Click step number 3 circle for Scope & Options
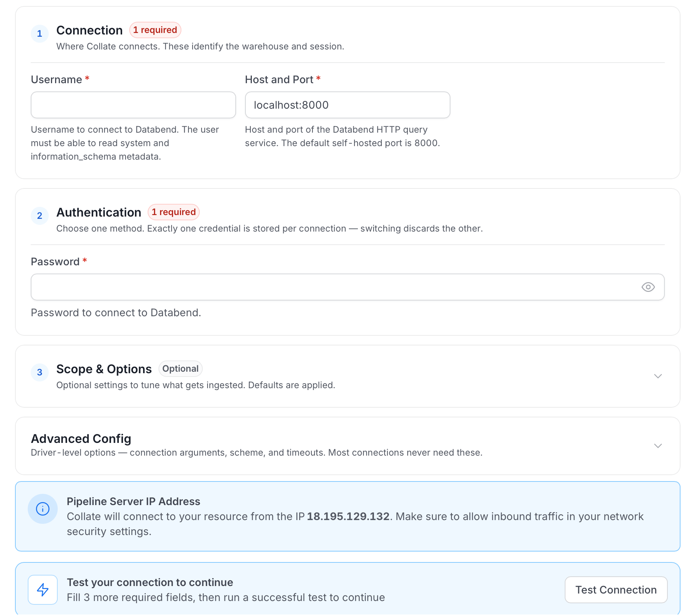The image size is (697, 616). [40, 372]
